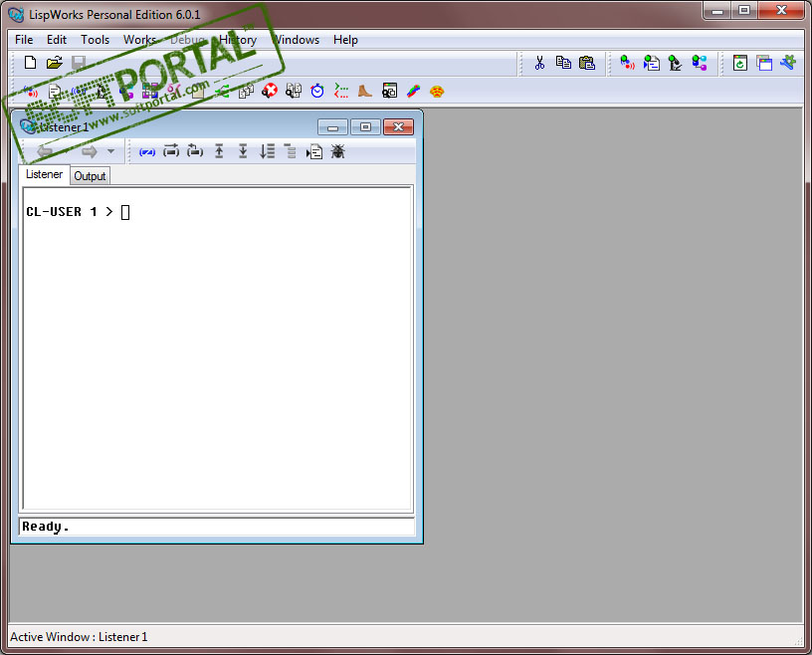Image resolution: width=812 pixels, height=655 pixels.
Task: Open the Tools menu
Action: [95, 40]
